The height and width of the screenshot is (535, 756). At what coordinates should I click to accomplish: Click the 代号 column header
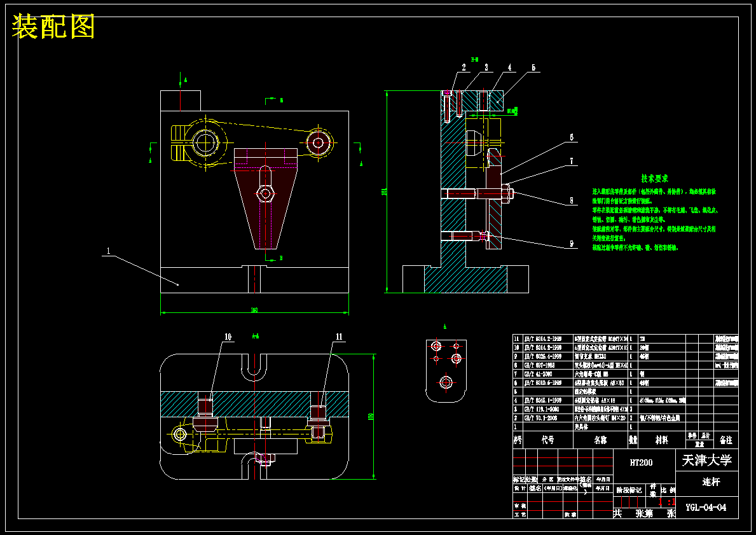point(547,440)
